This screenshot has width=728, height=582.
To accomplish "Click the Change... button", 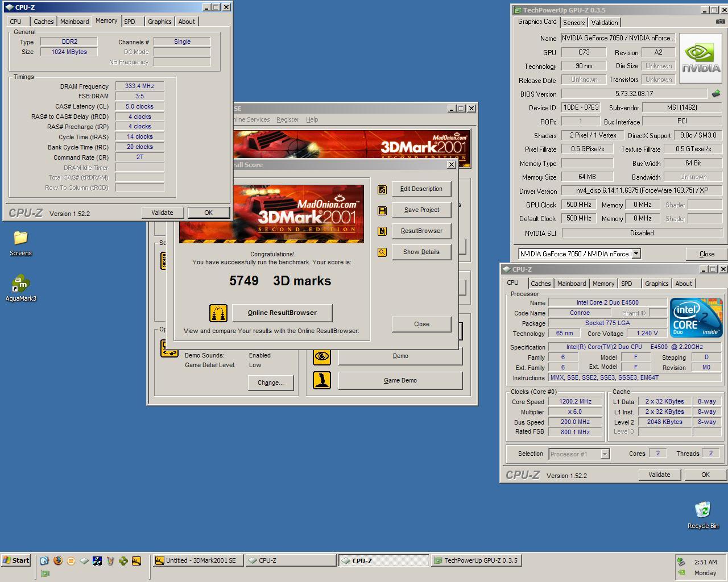I will point(271,383).
